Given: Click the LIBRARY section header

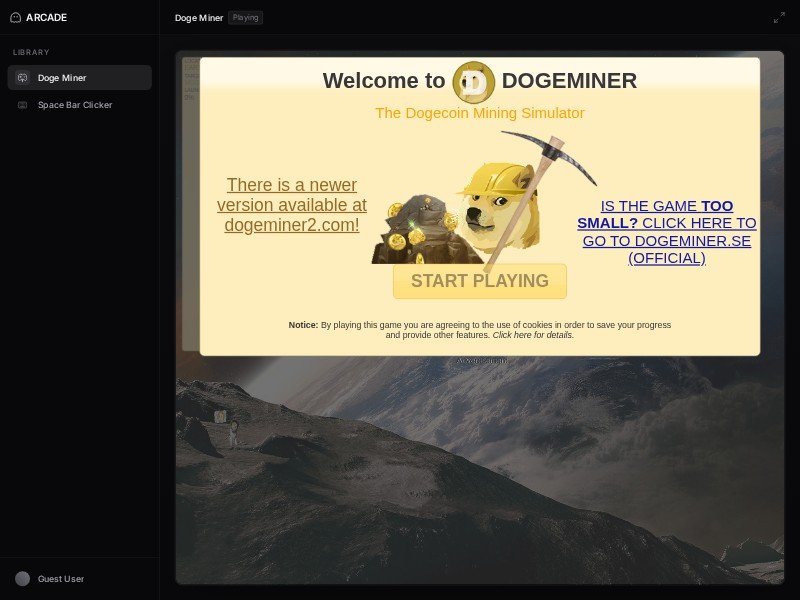Looking at the screenshot, I should (31, 52).
